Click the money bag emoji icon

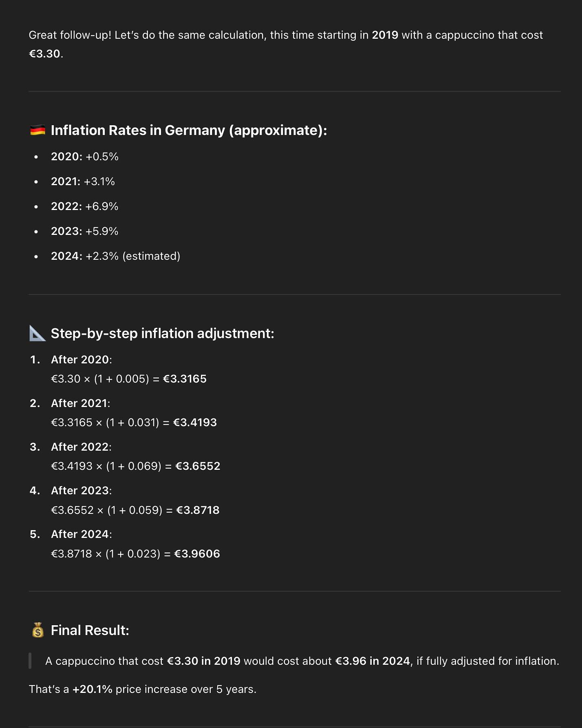point(38,630)
